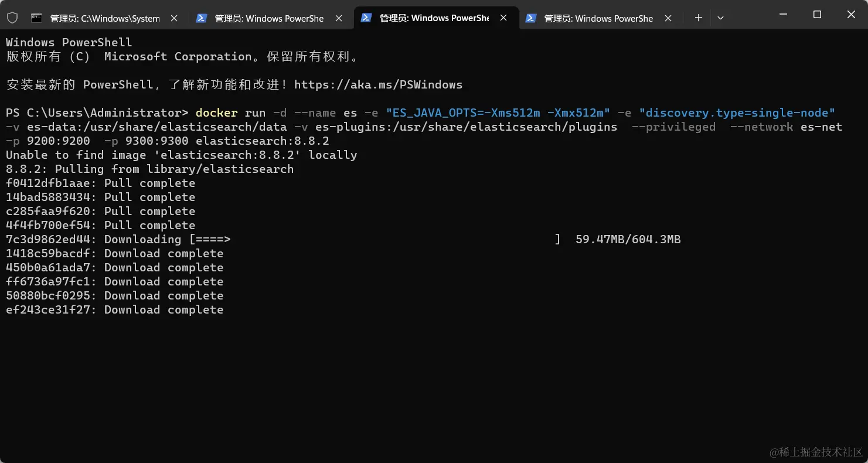868x463 pixels.
Task: Click 'es-data:/usr/share/elasticsearch/data' volume argument
Action: (x=157, y=127)
